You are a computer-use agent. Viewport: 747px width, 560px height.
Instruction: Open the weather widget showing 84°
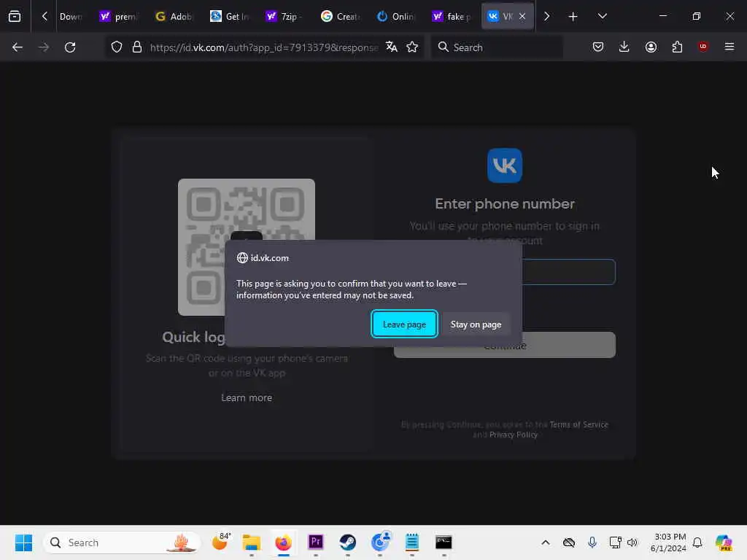(221, 542)
